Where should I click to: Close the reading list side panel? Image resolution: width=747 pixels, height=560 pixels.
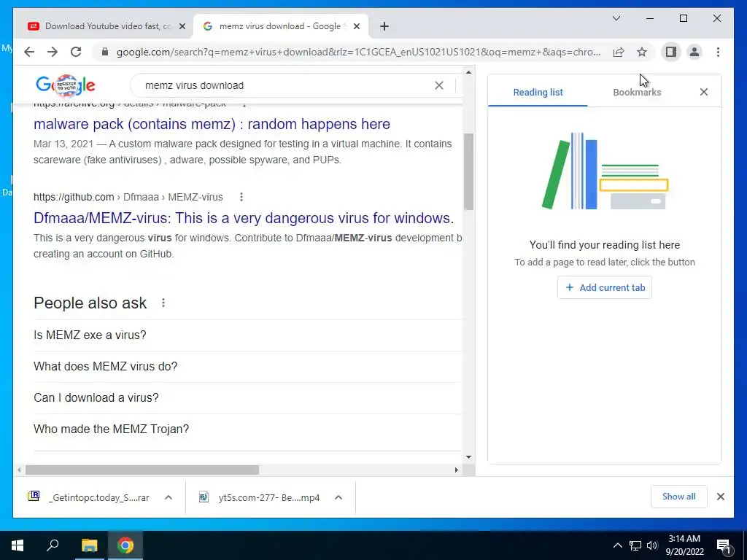click(704, 92)
